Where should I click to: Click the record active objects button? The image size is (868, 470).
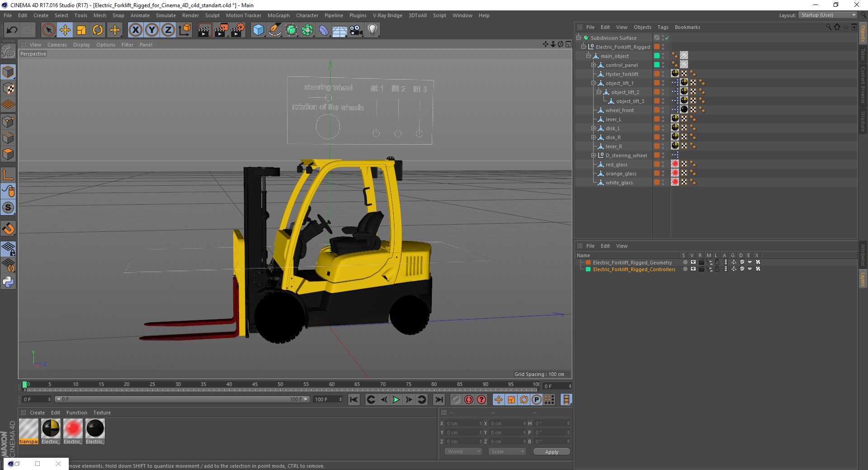[456, 399]
